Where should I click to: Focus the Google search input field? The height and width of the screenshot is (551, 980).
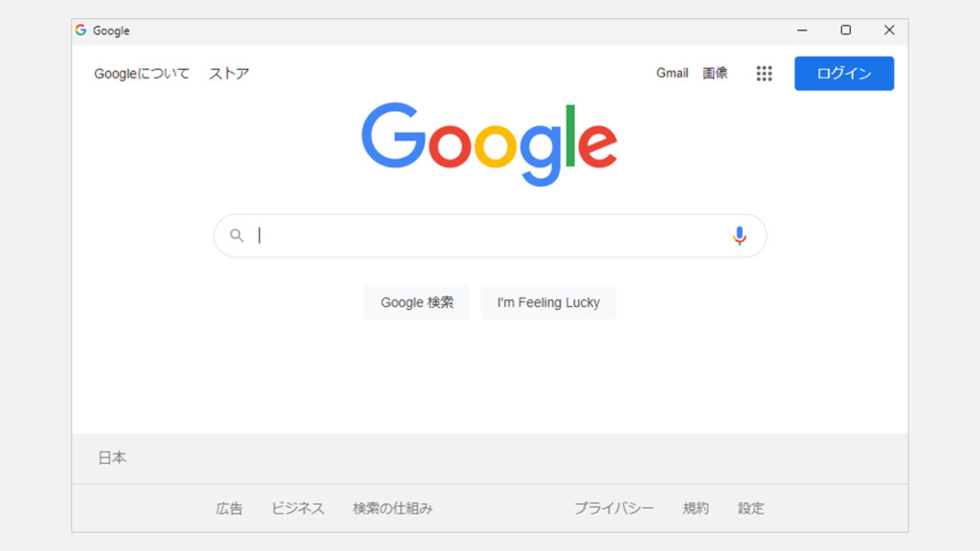coord(488,235)
